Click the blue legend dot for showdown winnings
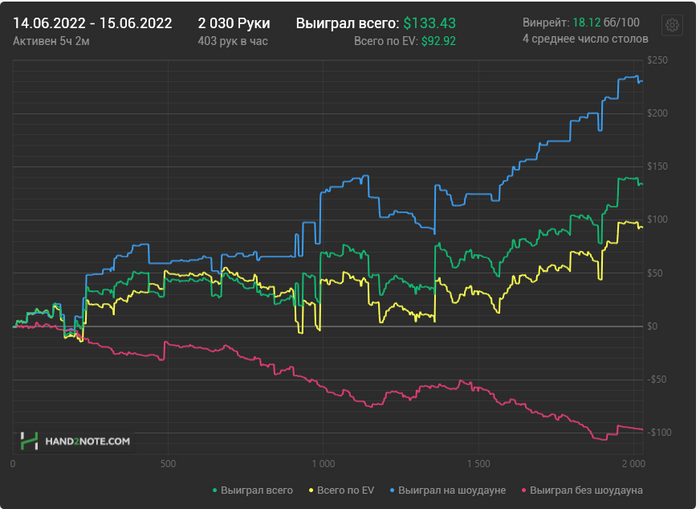Viewport: 700px width, 509px height. pyautogui.click(x=392, y=491)
